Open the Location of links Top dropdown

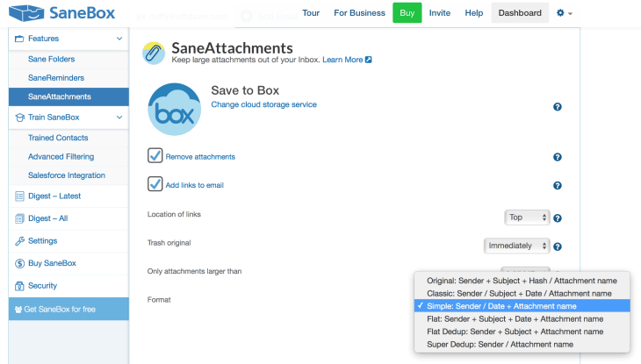coord(527,217)
